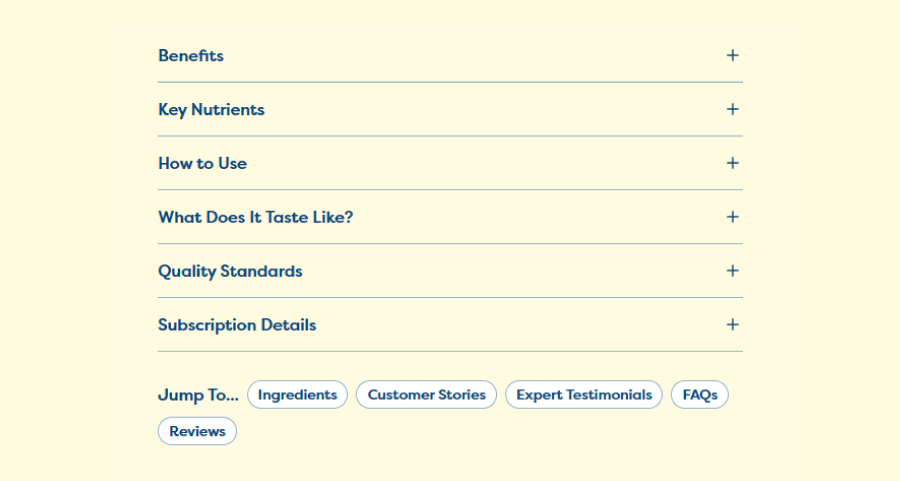This screenshot has width=900, height=481.
Task: Click the Reviews pill link
Action: click(x=197, y=431)
